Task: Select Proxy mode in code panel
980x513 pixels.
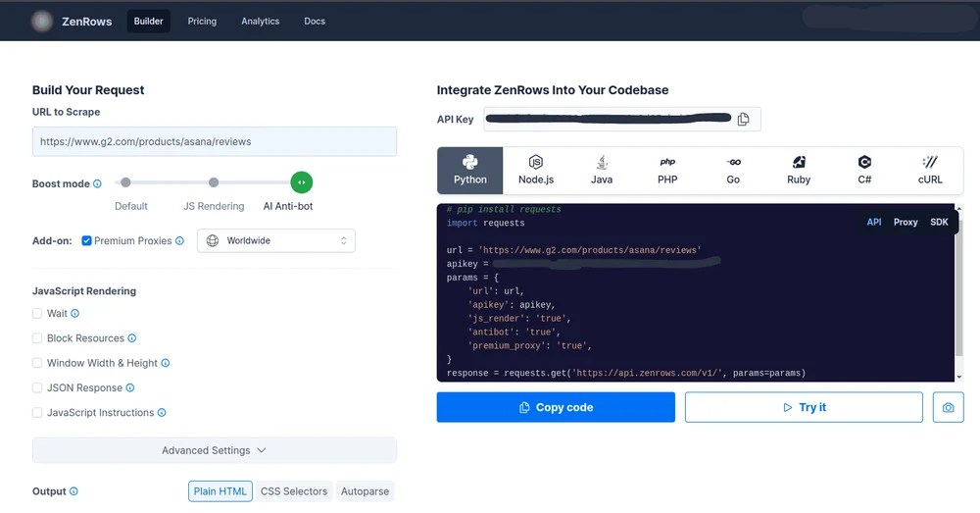Action: point(906,222)
